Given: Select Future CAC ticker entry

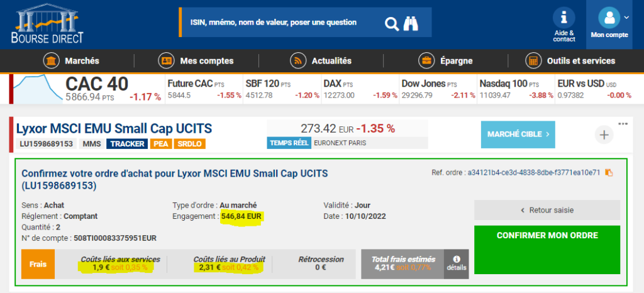Looking at the screenshot, I should click(x=204, y=89).
